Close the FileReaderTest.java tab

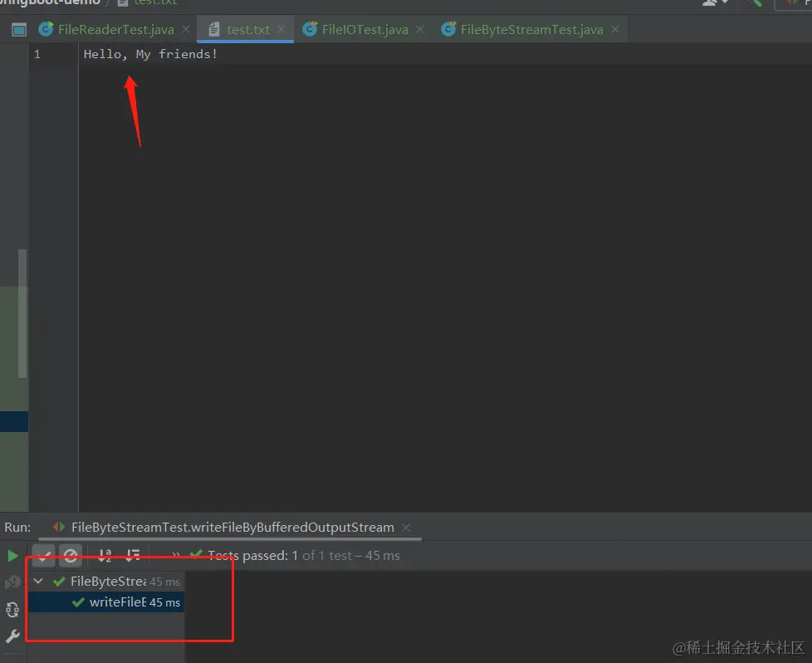pyautogui.click(x=186, y=30)
